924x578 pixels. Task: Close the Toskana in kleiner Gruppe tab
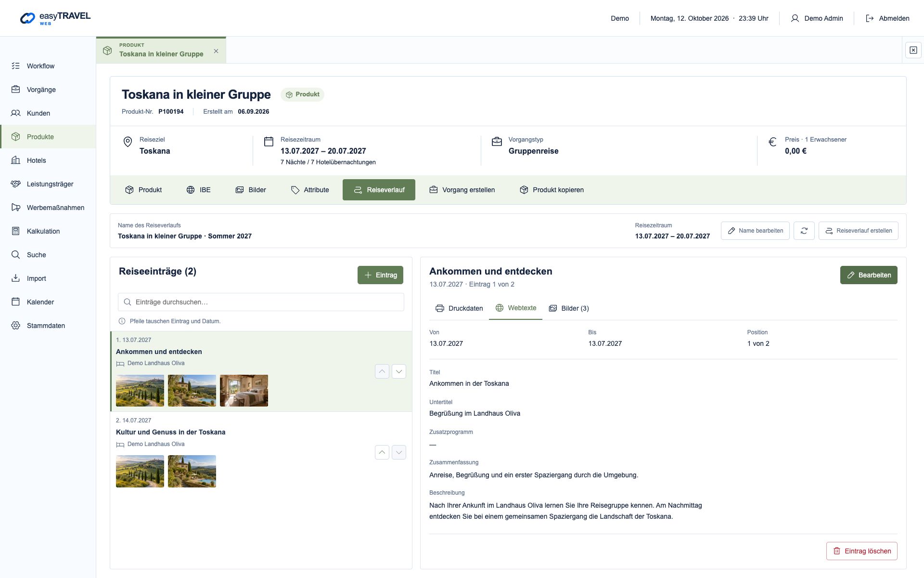pos(216,51)
